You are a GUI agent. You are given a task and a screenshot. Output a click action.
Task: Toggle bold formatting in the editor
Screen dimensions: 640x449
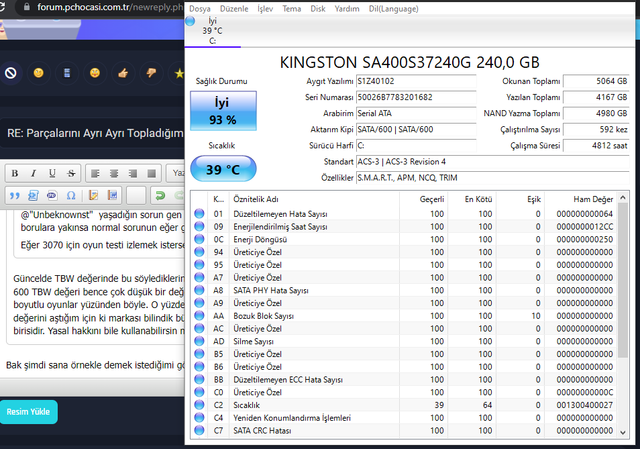(x=16, y=173)
